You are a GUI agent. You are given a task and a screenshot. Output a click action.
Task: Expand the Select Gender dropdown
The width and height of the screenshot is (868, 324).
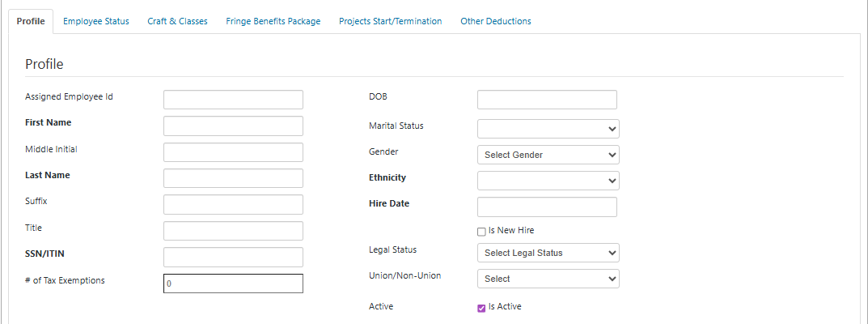point(548,155)
